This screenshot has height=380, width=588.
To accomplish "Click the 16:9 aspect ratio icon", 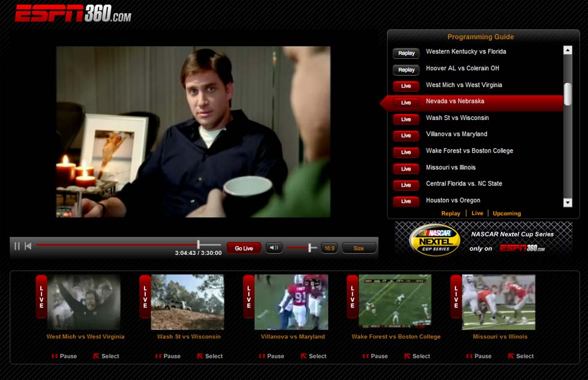I will coord(328,247).
